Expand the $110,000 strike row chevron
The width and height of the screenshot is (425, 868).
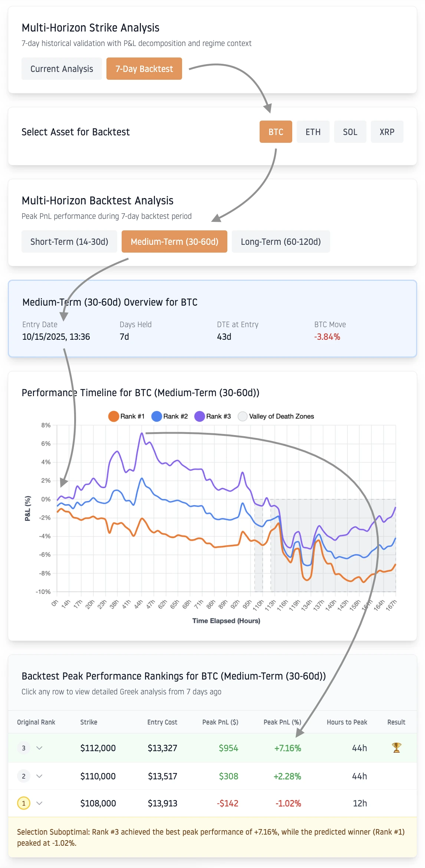coord(40,776)
